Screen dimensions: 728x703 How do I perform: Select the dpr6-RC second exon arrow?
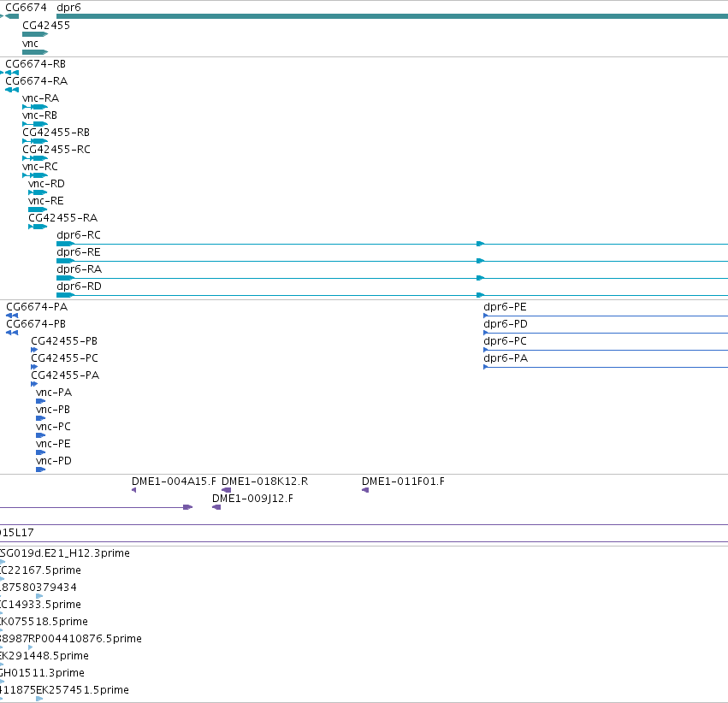pyautogui.click(x=481, y=244)
